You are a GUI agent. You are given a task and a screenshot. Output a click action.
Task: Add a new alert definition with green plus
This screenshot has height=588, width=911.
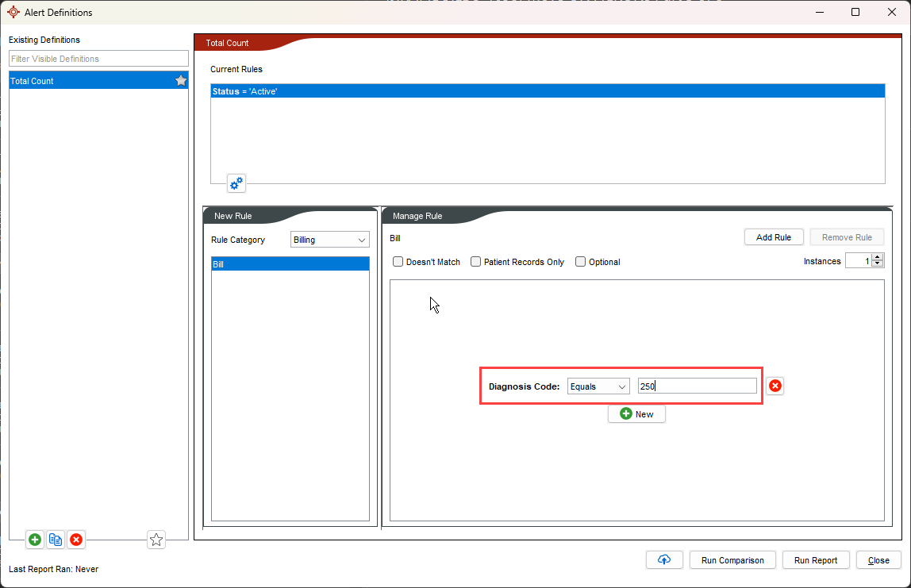coord(35,540)
